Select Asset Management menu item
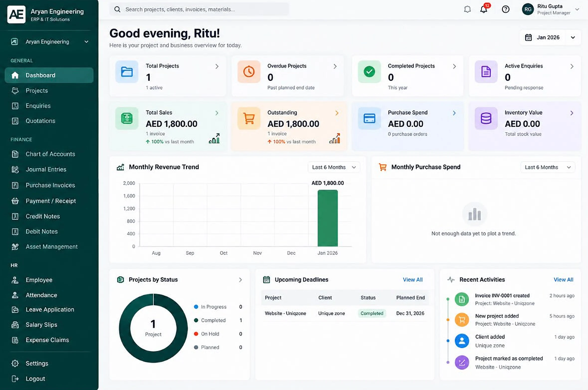Viewport: 588px width, 390px height. pyautogui.click(x=49, y=247)
